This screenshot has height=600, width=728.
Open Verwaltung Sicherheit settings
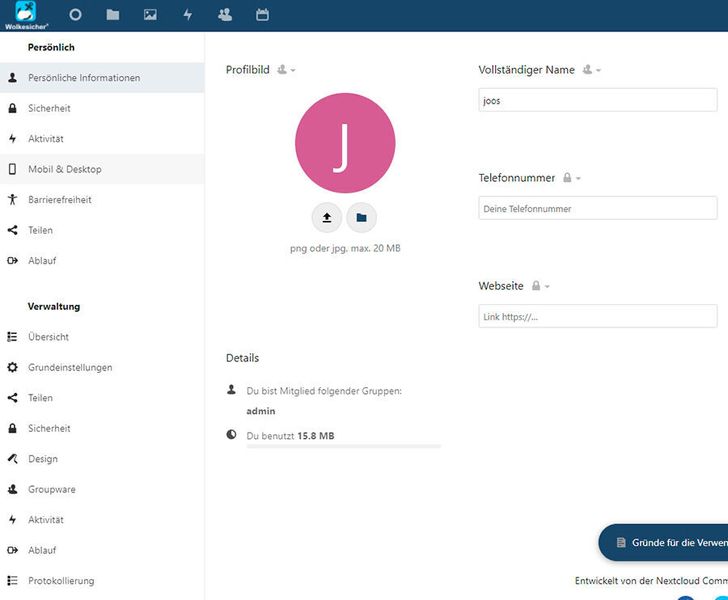tap(102, 428)
